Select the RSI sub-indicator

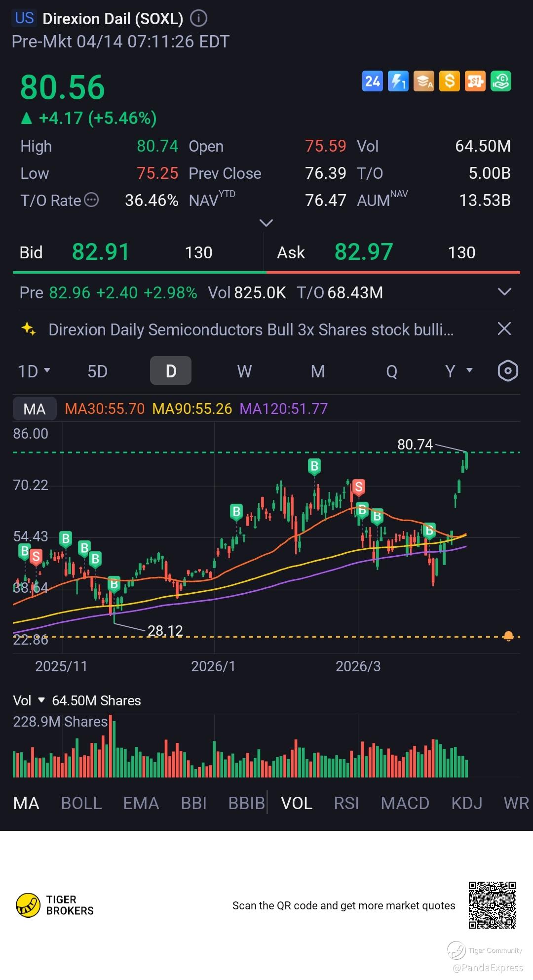(x=346, y=803)
